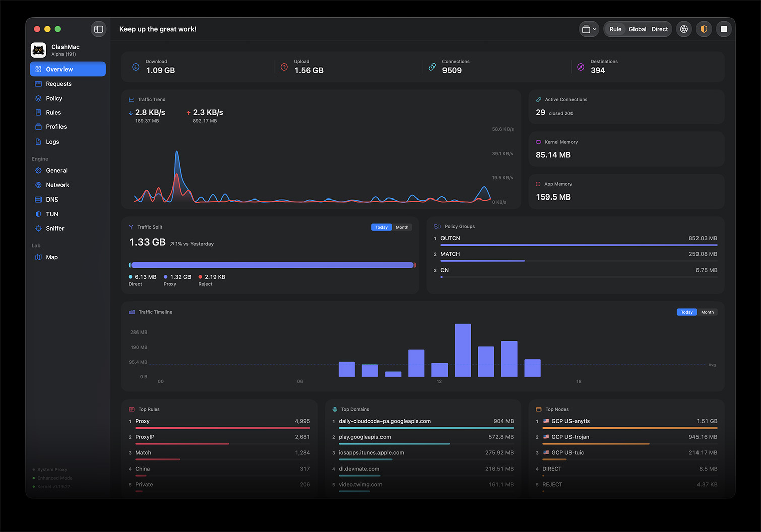Click the Direct legend 6.13 MB

pos(143,280)
